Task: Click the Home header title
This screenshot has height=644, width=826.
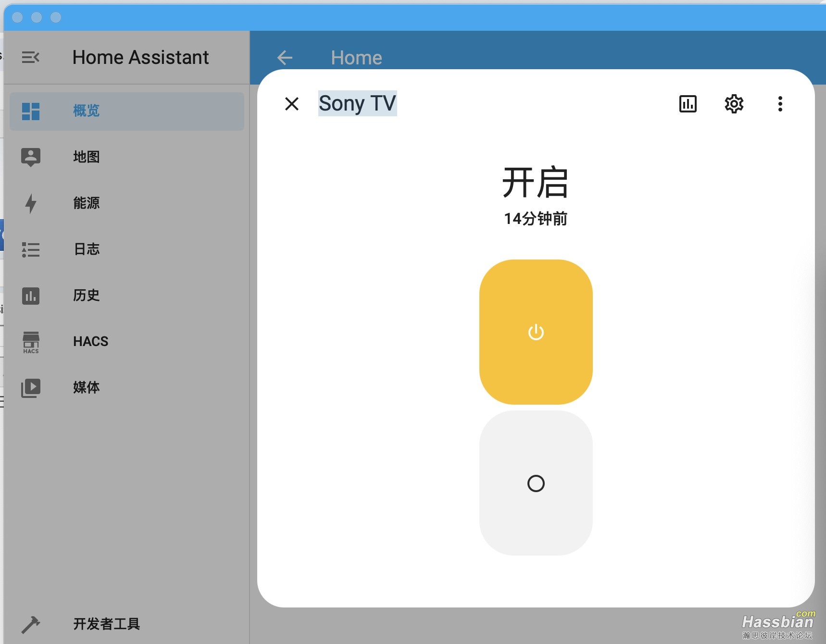Action: [356, 58]
